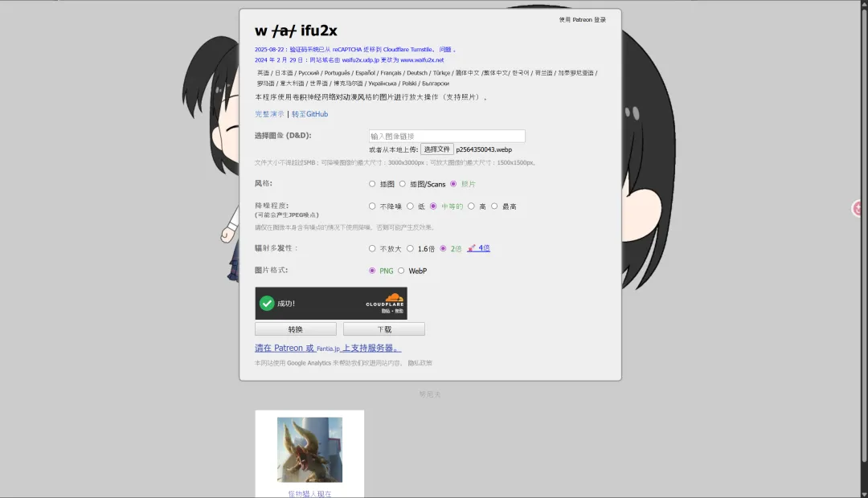Switch language to 意大利语
The image size is (868, 498).
coord(292,83)
